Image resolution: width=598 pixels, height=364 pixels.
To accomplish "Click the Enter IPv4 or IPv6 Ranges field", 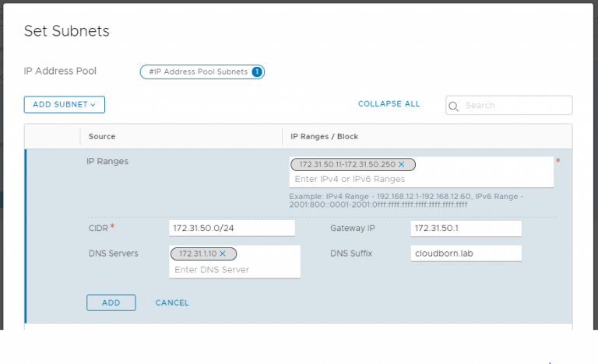I will tap(420, 179).
